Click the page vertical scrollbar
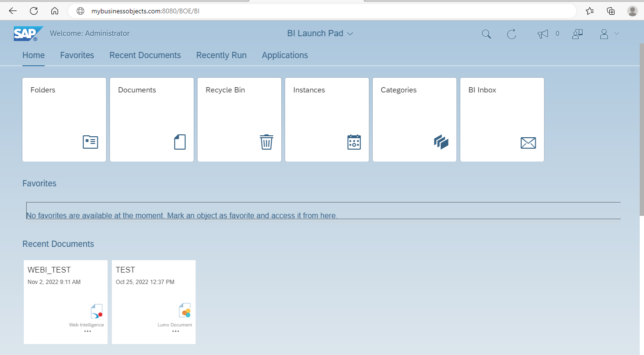 (x=641, y=129)
